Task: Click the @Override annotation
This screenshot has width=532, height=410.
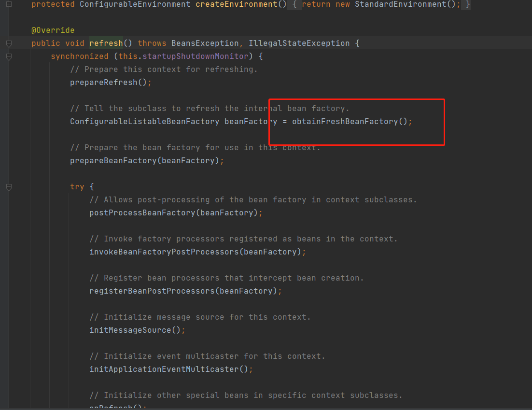Action: click(x=53, y=30)
